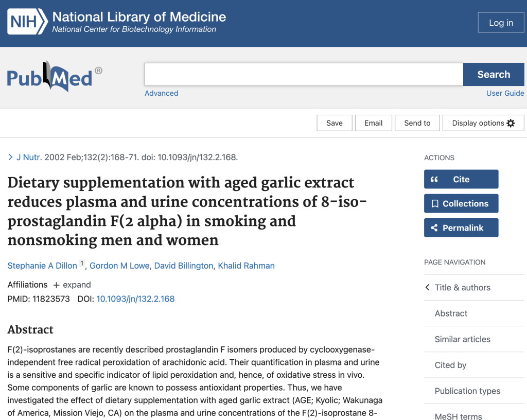The height and width of the screenshot is (420, 527).
Task: Expand the journal citation chevron
Action: coord(10,157)
